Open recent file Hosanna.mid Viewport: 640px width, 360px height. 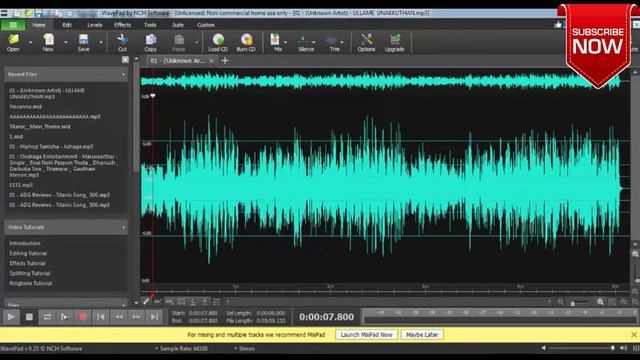26,107
